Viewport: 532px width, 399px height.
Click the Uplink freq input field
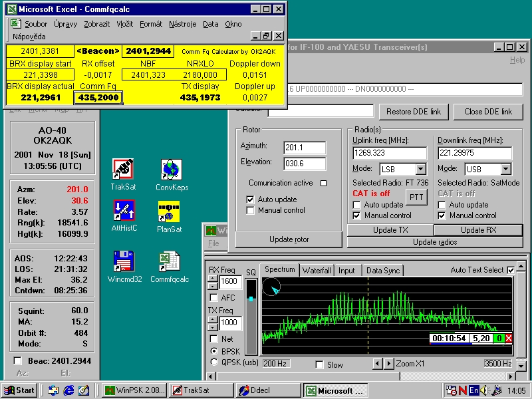tap(390, 153)
